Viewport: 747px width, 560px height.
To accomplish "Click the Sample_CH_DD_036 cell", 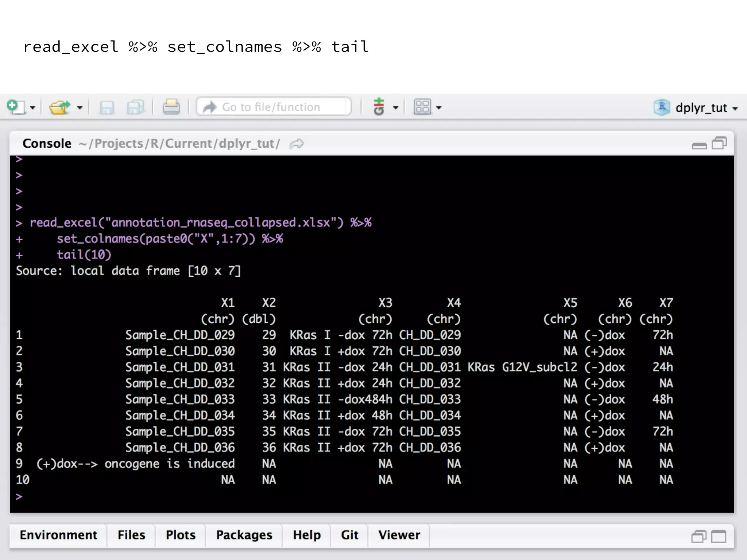I will pyautogui.click(x=180, y=448).
